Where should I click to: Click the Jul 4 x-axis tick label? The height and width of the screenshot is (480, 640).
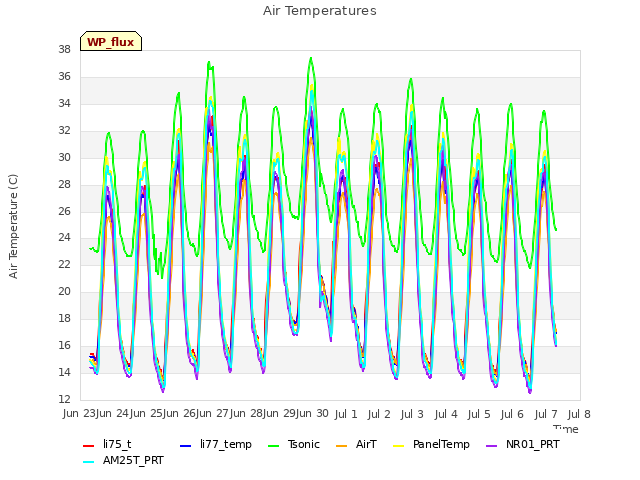pyautogui.click(x=446, y=414)
